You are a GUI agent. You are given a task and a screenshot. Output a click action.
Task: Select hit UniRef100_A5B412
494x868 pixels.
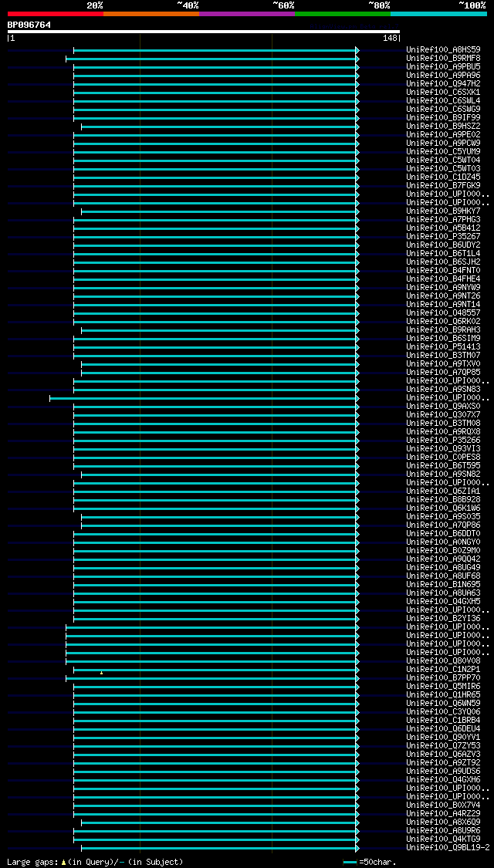coord(443,228)
